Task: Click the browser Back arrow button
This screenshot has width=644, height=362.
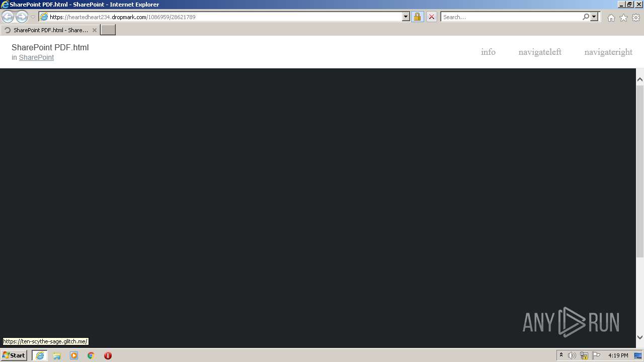Action: pyautogui.click(x=8, y=17)
